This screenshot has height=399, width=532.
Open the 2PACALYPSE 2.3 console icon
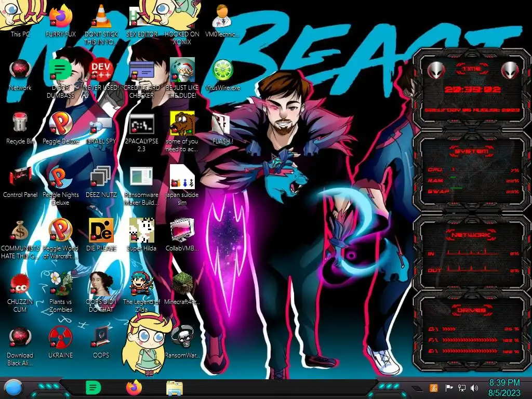coord(141,132)
